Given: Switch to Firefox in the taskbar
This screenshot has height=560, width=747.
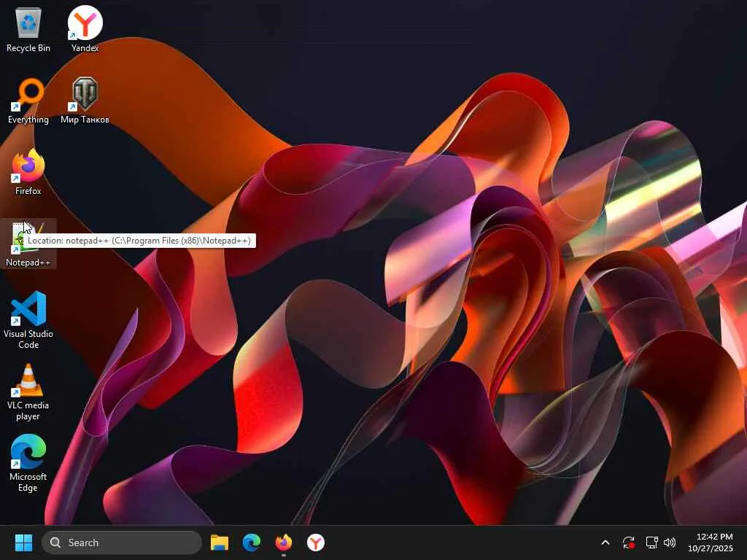Looking at the screenshot, I should click(x=284, y=542).
